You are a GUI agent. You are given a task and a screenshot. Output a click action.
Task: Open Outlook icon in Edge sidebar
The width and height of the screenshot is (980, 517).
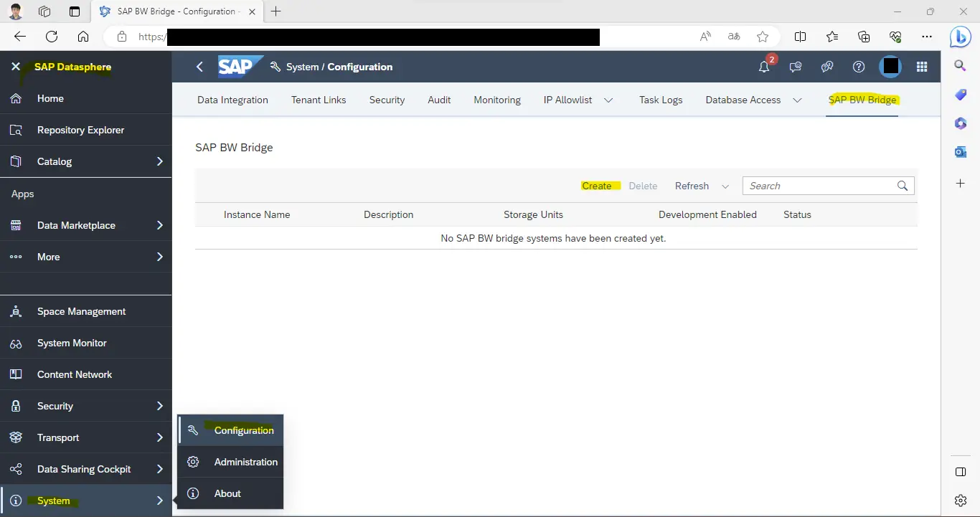click(961, 152)
